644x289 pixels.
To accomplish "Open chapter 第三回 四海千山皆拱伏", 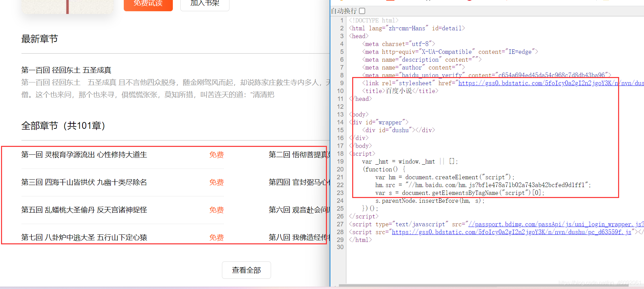I will click(84, 182).
